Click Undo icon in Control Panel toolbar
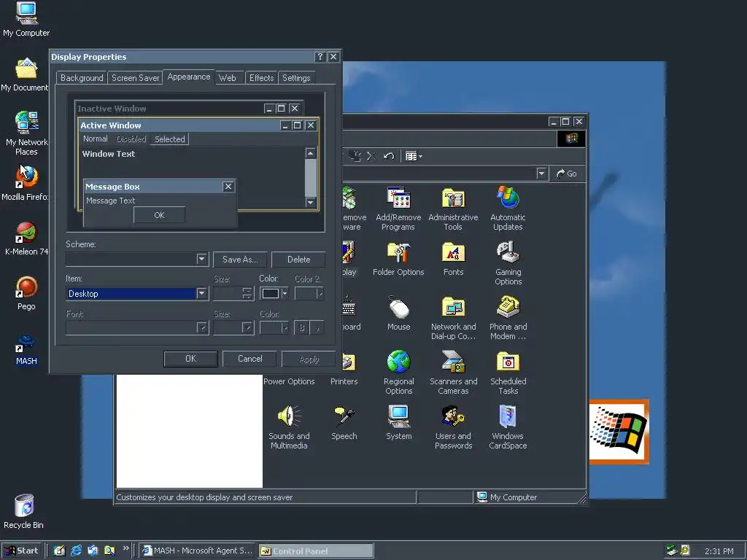 point(389,156)
